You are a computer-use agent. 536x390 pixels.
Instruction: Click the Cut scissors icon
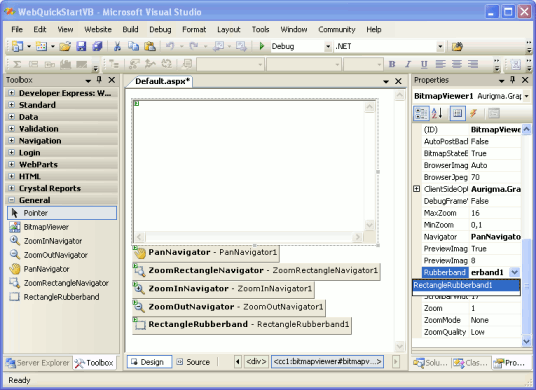point(117,46)
